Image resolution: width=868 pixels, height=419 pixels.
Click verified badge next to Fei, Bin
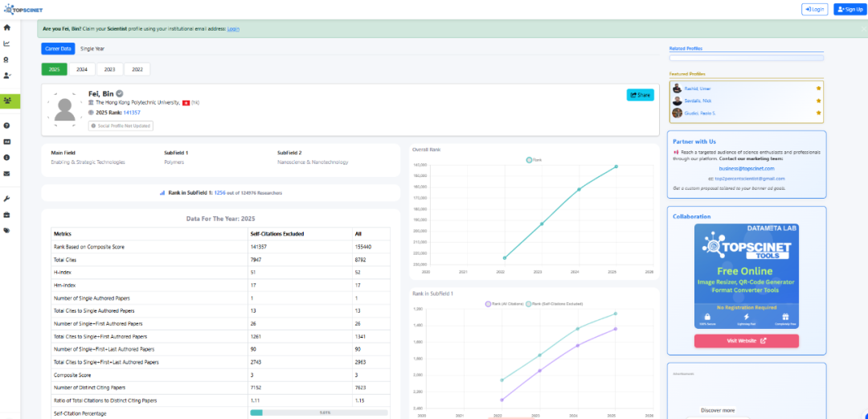point(119,93)
